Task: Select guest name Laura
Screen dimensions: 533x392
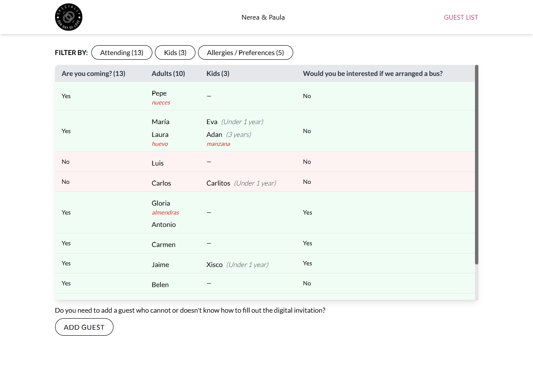Action: [160, 135]
